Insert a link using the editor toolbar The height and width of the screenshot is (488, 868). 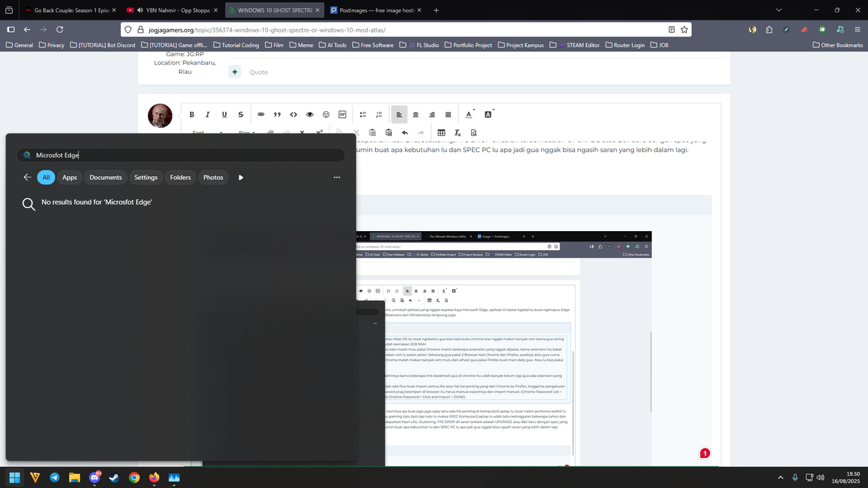pyautogui.click(x=261, y=115)
